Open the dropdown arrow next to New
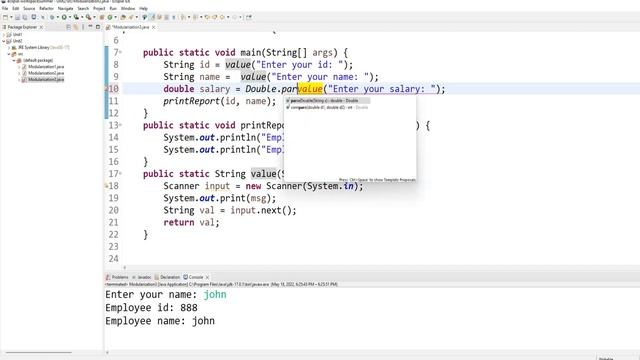The height and width of the screenshot is (360, 640). [x=11, y=17]
